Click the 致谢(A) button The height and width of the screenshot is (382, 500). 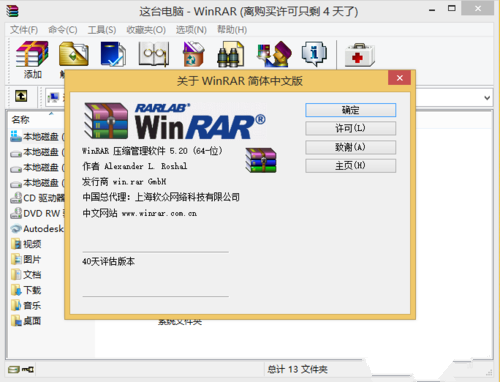[x=351, y=147]
